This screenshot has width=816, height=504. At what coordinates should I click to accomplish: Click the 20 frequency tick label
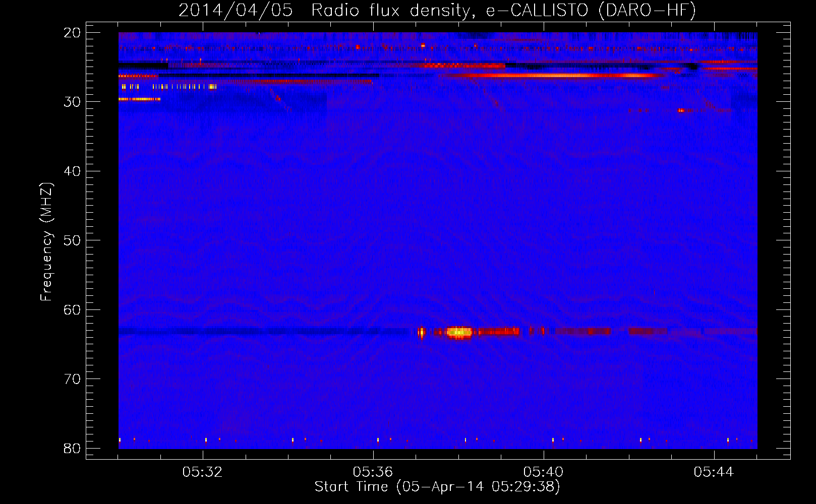coord(72,33)
